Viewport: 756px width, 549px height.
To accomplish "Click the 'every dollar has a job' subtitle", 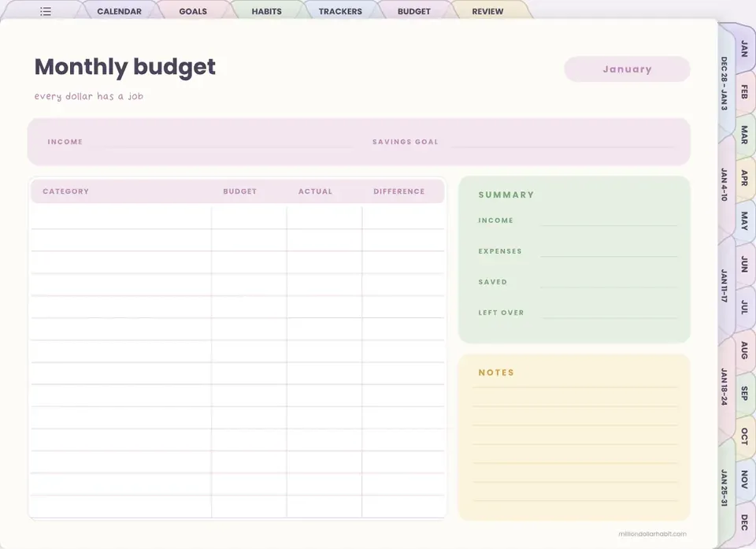I will click(x=89, y=96).
